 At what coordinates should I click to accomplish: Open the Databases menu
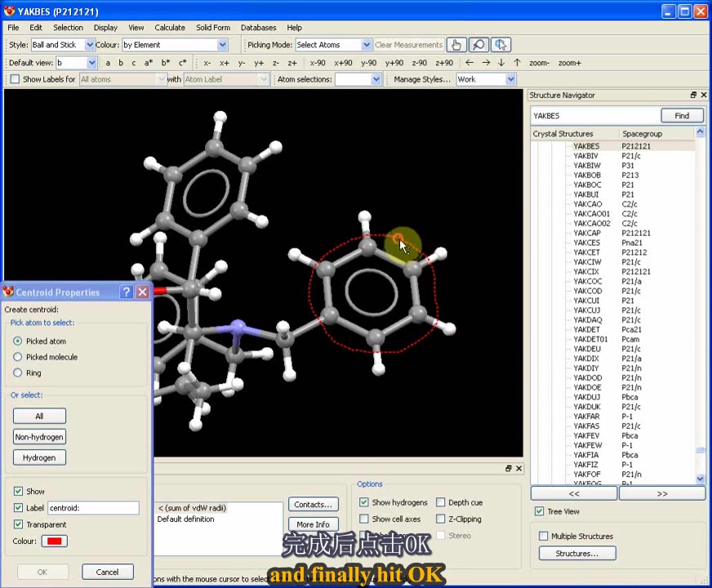click(x=258, y=28)
